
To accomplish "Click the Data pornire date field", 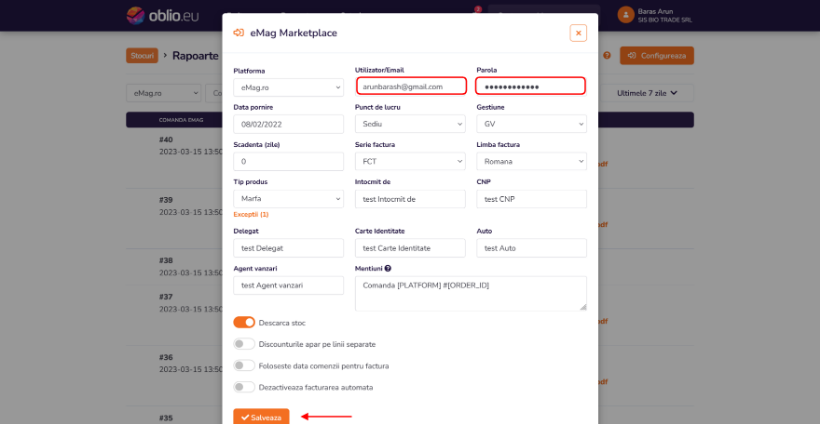I will [289, 124].
